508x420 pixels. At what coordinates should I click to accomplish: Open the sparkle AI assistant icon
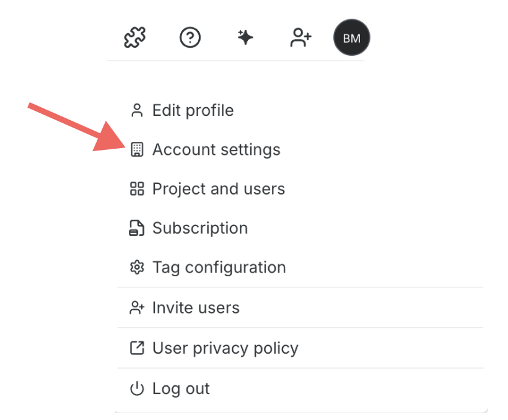pos(245,38)
